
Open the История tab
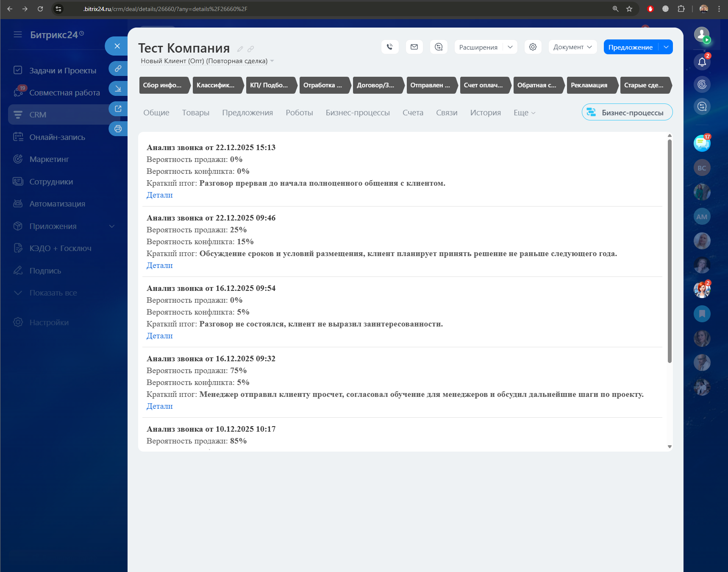[485, 113]
